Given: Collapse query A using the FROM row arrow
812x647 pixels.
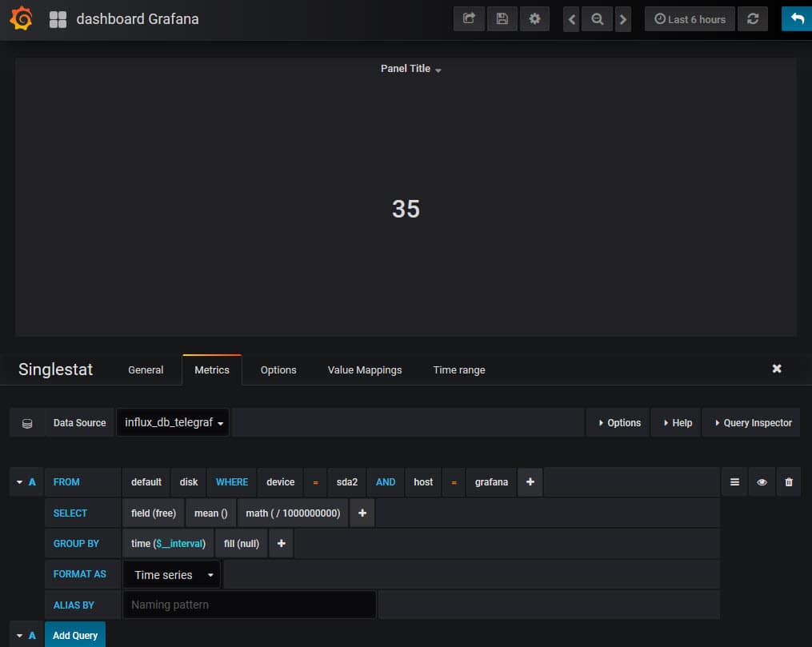Looking at the screenshot, I should coord(19,482).
